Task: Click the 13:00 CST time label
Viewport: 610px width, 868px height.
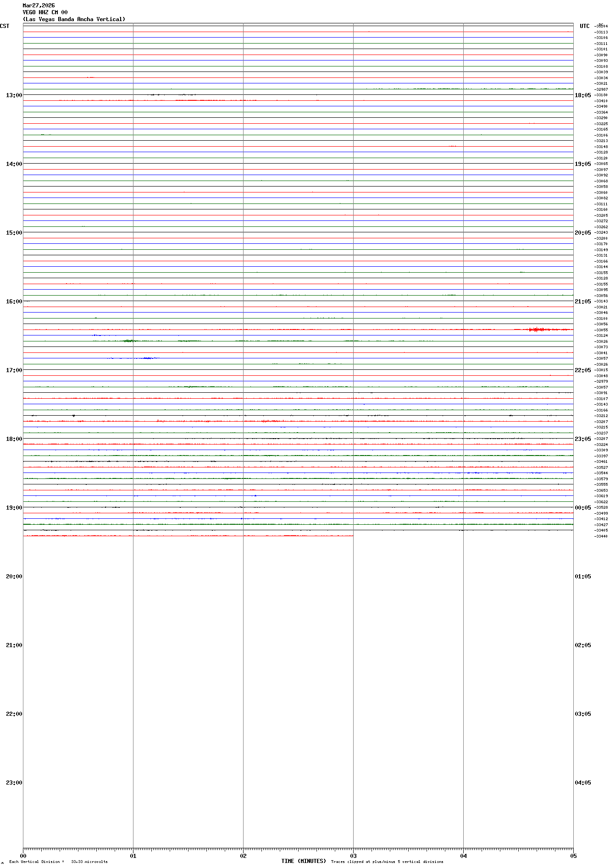Action: [x=14, y=95]
